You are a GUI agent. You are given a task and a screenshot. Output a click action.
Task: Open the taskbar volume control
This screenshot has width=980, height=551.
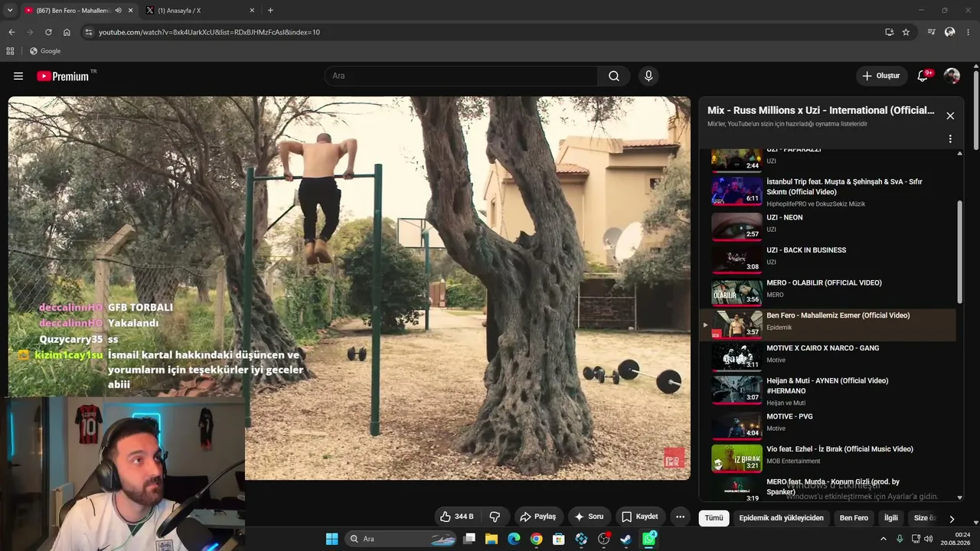(x=928, y=539)
